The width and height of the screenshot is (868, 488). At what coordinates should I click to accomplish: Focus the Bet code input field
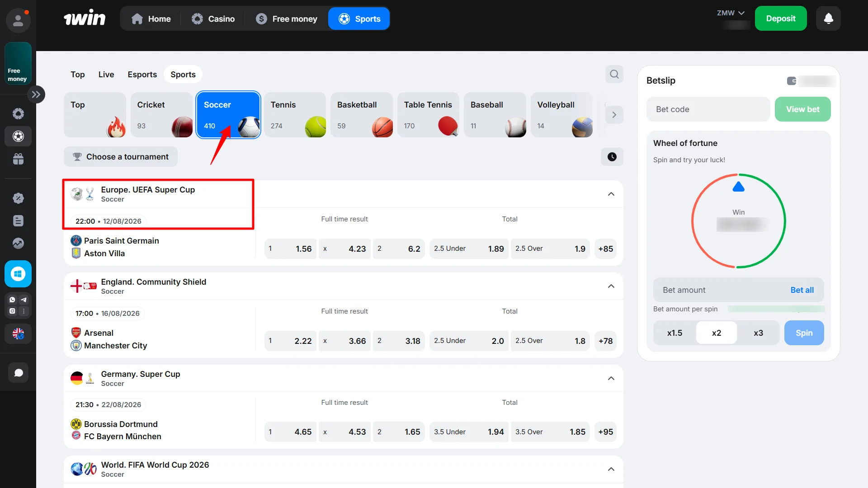click(708, 109)
